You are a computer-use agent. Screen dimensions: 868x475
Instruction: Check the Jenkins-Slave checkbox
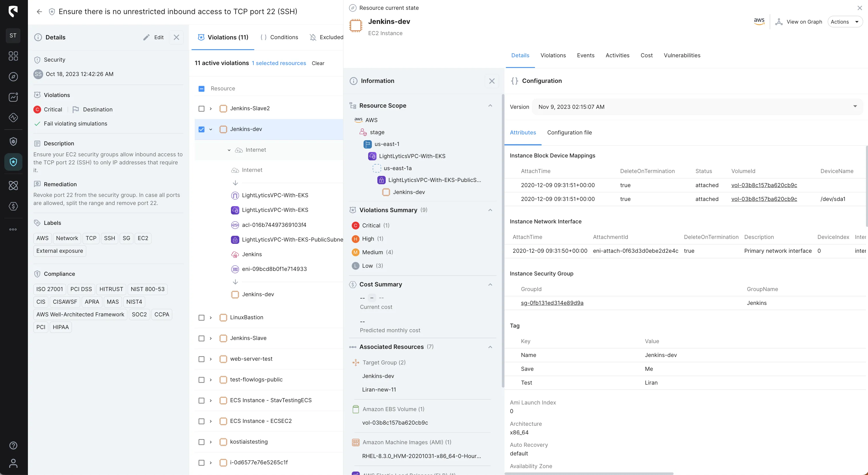coord(202,338)
